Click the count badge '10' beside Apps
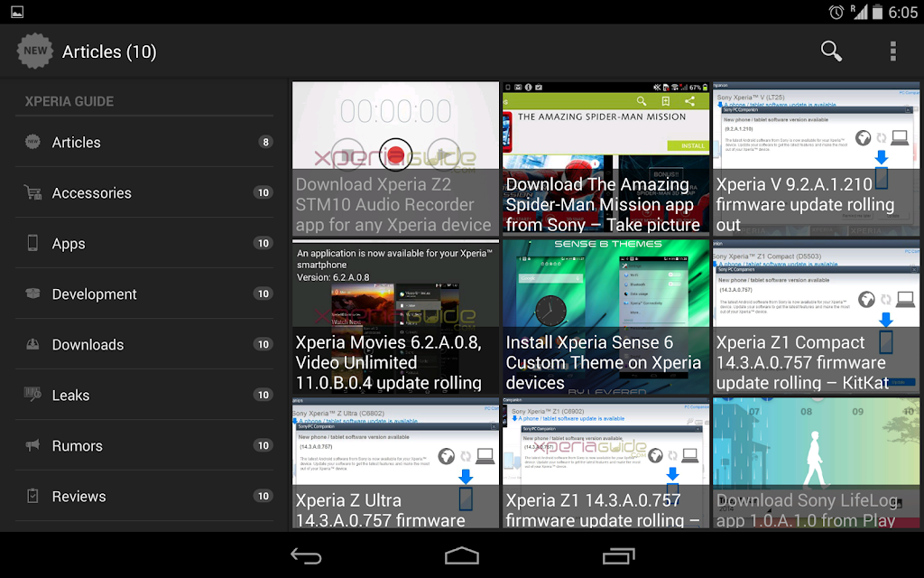 [263, 243]
